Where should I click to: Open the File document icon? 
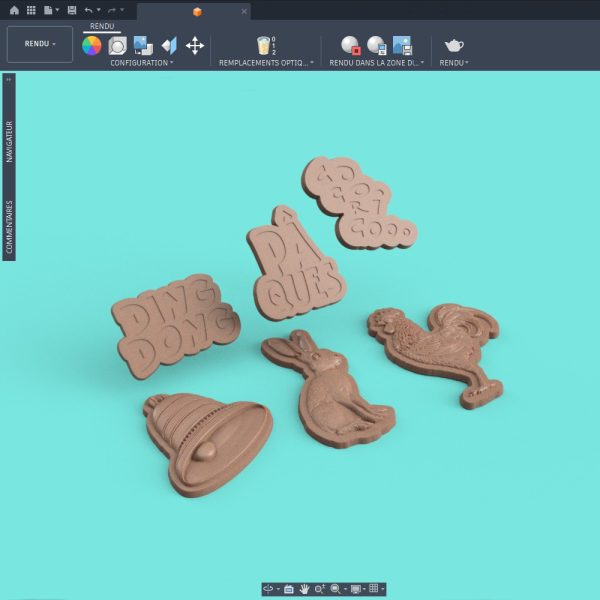[48, 10]
